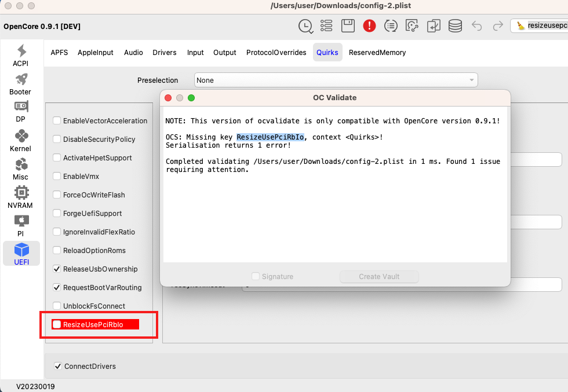The width and height of the screenshot is (568, 392).
Task: Open the ReservedMemory tab
Action: click(x=377, y=53)
